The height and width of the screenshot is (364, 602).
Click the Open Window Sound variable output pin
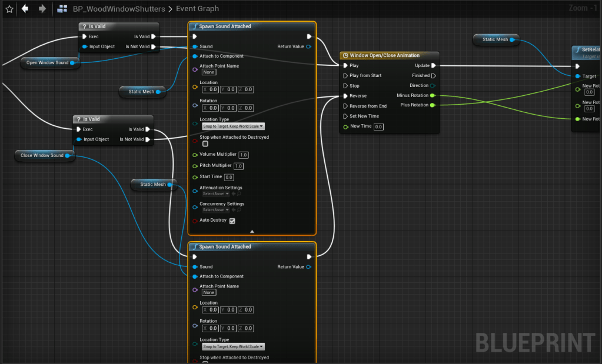pos(73,62)
